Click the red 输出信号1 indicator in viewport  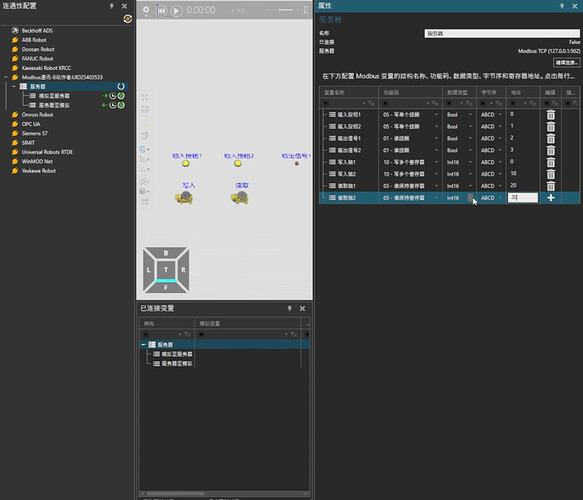click(297, 164)
